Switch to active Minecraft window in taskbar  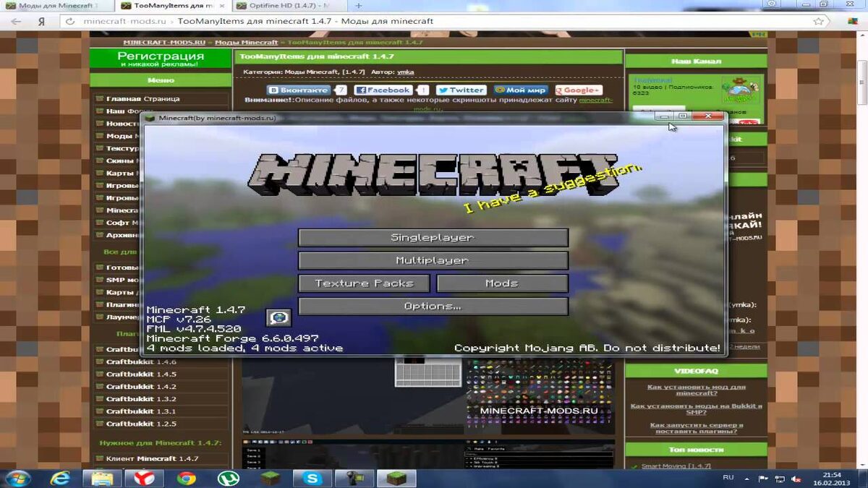pyautogui.click(x=396, y=478)
